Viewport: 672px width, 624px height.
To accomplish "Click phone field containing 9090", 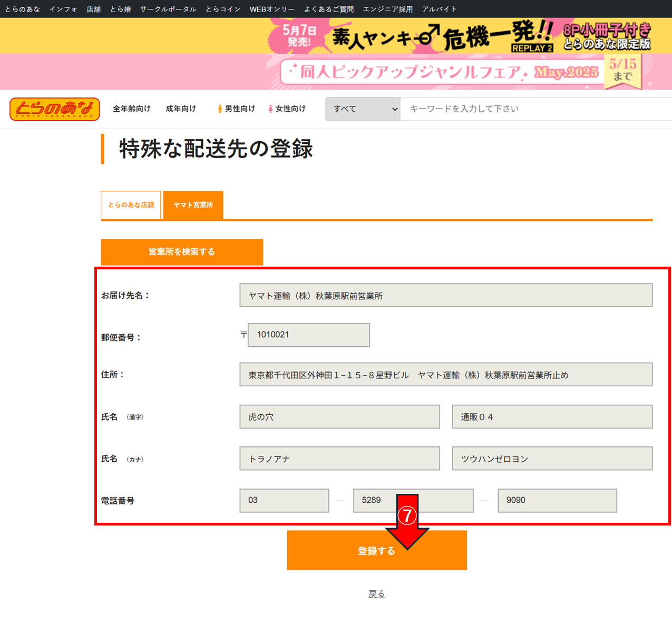I will (558, 501).
